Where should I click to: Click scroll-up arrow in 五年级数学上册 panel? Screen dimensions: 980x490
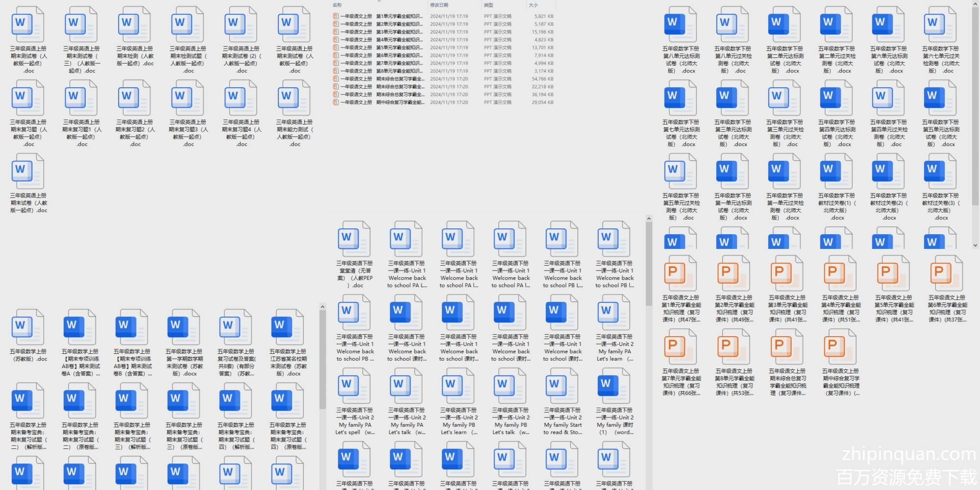click(322, 307)
